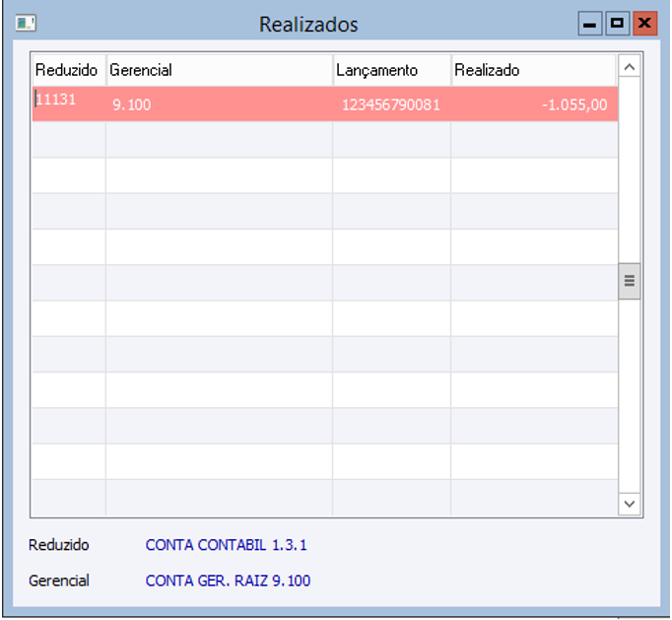Close the Realizados window

[x=644, y=24]
